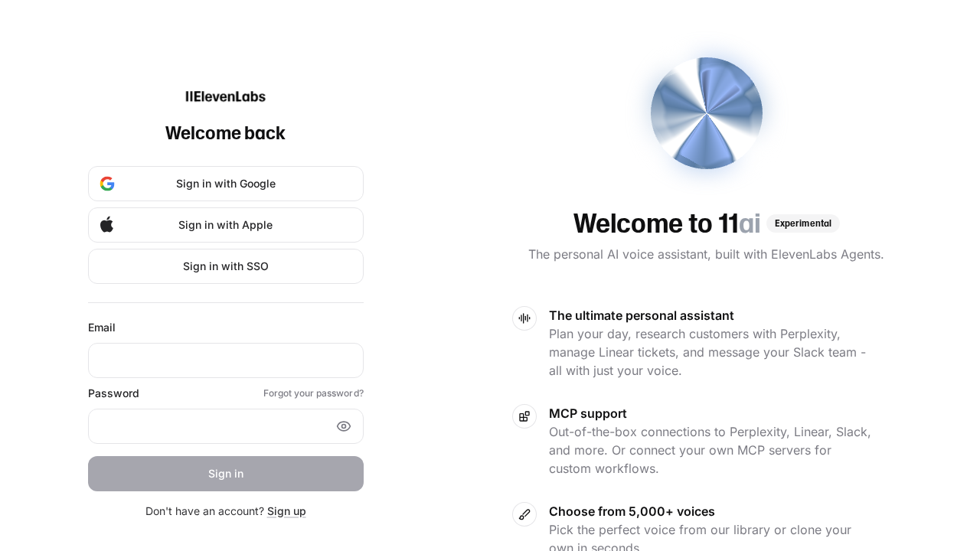This screenshot has width=980, height=551.
Task: Click the animated voice orb graphic
Action: point(706,112)
